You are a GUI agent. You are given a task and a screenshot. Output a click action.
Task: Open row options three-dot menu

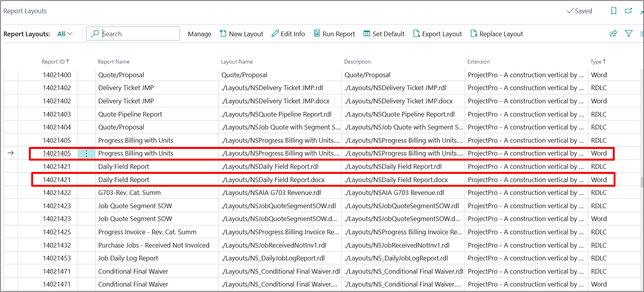[x=87, y=154]
